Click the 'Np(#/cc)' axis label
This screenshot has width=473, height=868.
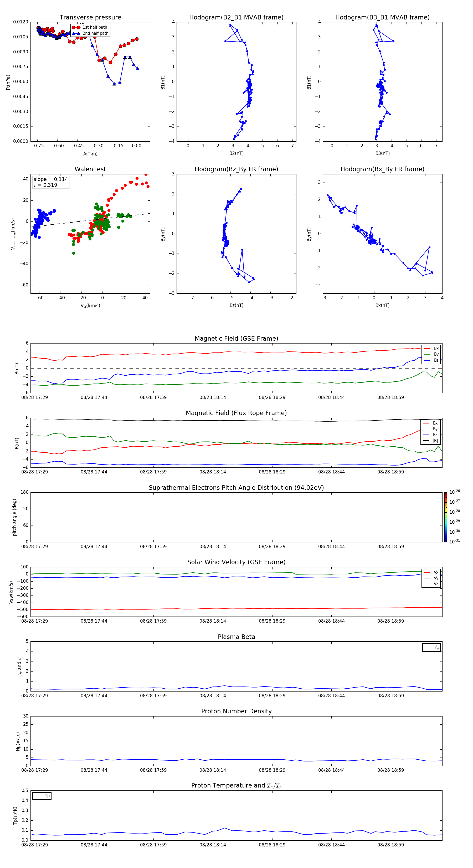tap(18, 741)
